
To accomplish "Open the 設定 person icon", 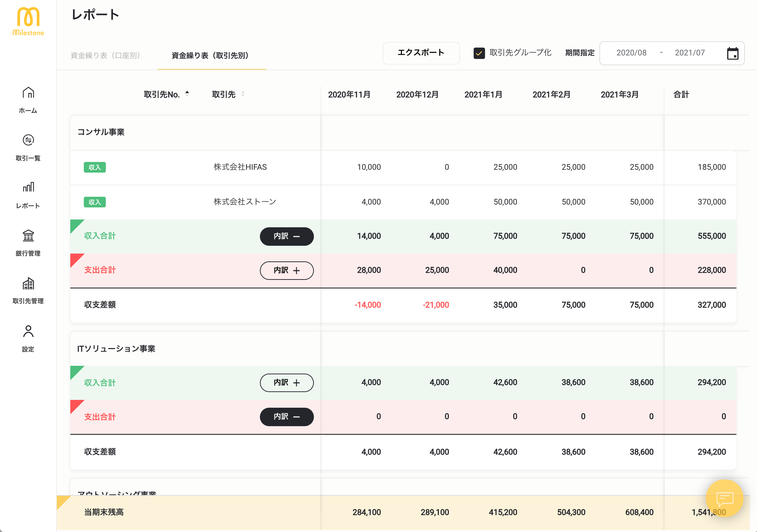I will pyautogui.click(x=28, y=331).
